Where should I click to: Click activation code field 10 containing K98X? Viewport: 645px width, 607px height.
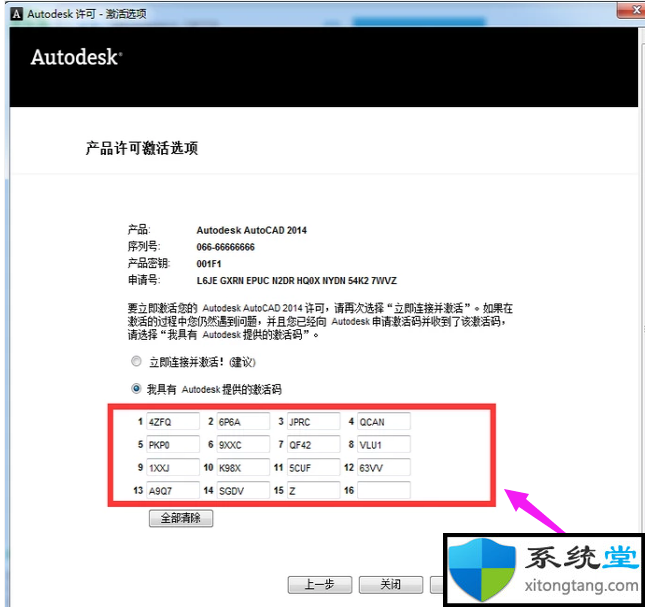pyautogui.click(x=243, y=468)
